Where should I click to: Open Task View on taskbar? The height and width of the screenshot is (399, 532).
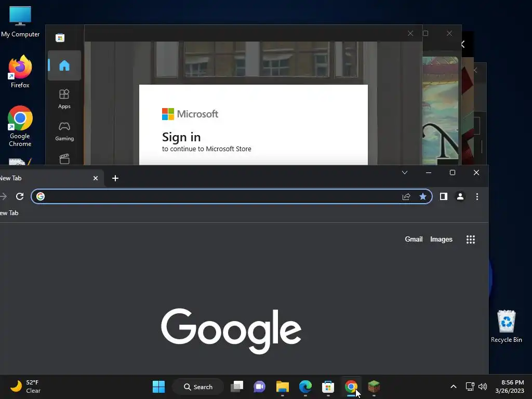[237, 387]
